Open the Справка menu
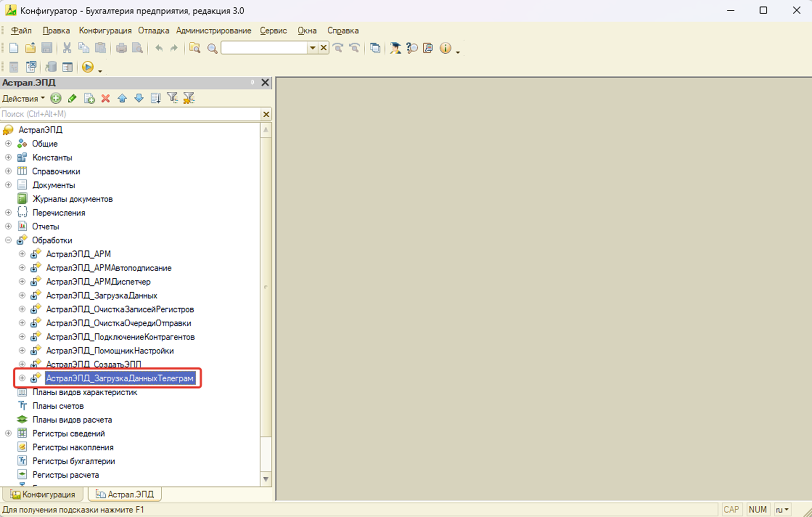812x517 pixels. pos(343,31)
